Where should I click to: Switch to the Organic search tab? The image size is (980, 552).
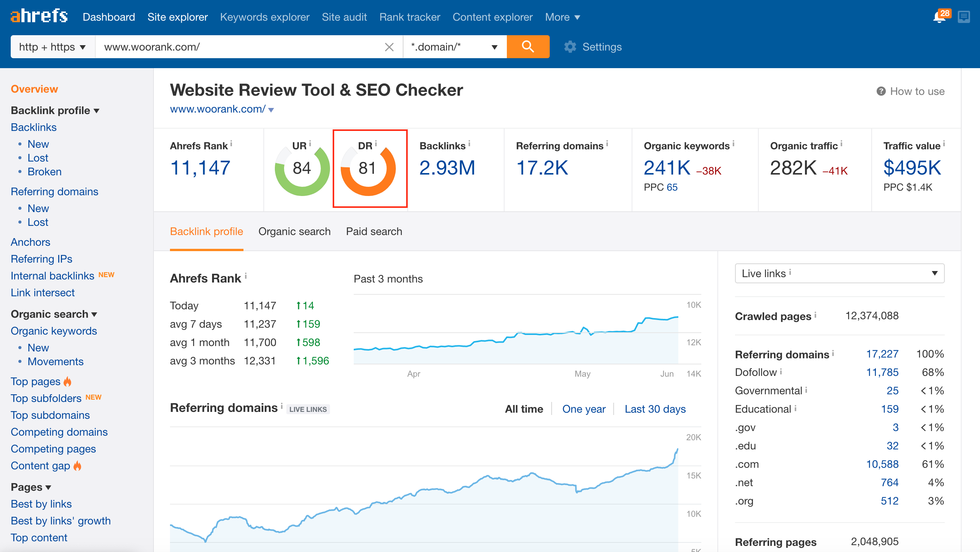click(294, 231)
